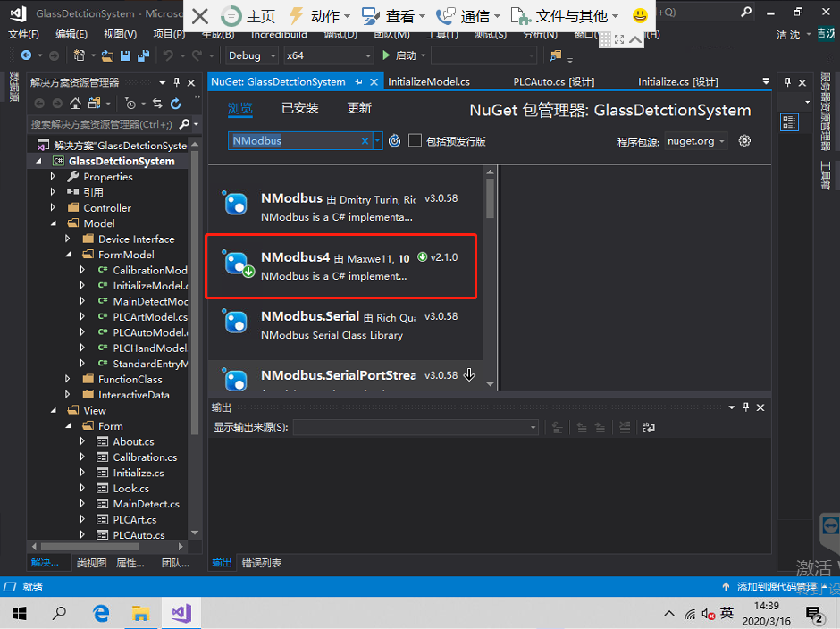Open the 编辑(E) menu
840x629 pixels.
(71, 34)
